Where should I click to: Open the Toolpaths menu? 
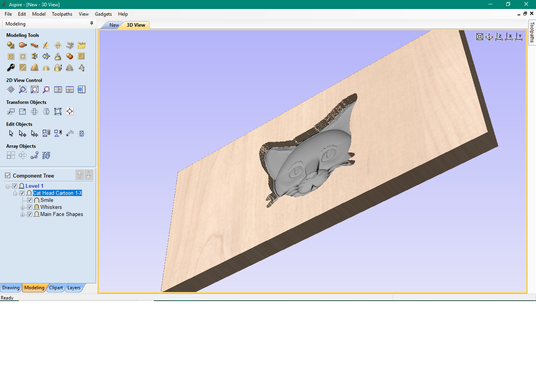click(x=62, y=14)
